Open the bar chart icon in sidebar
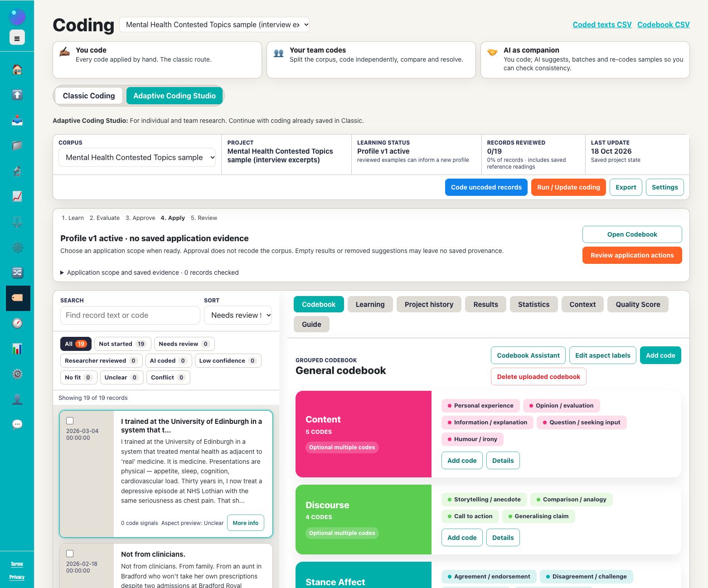 [x=17, y=349]
